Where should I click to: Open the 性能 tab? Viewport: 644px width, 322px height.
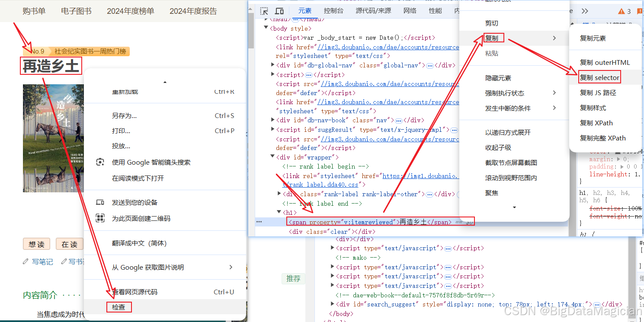[x=436, y=11]
